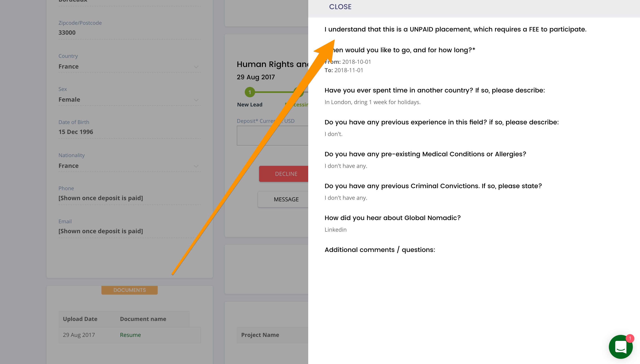
Task: Click the red chat notification badge
Action: [630, 338]
